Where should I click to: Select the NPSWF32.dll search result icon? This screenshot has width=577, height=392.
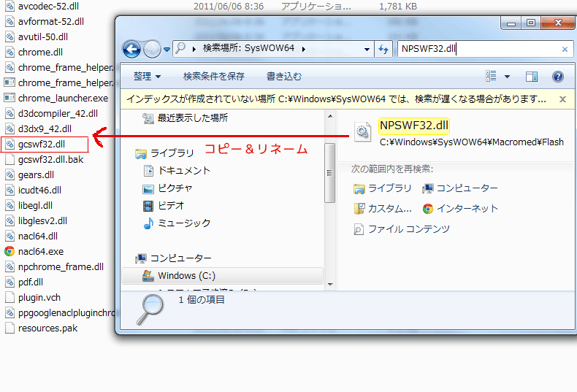pyautogui.click(x=362, y=131)
